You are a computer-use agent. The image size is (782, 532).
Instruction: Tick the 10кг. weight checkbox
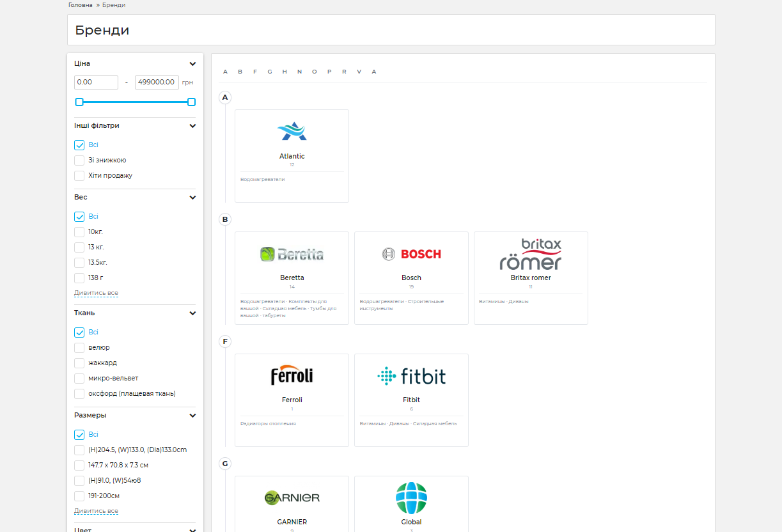(79, 232)
